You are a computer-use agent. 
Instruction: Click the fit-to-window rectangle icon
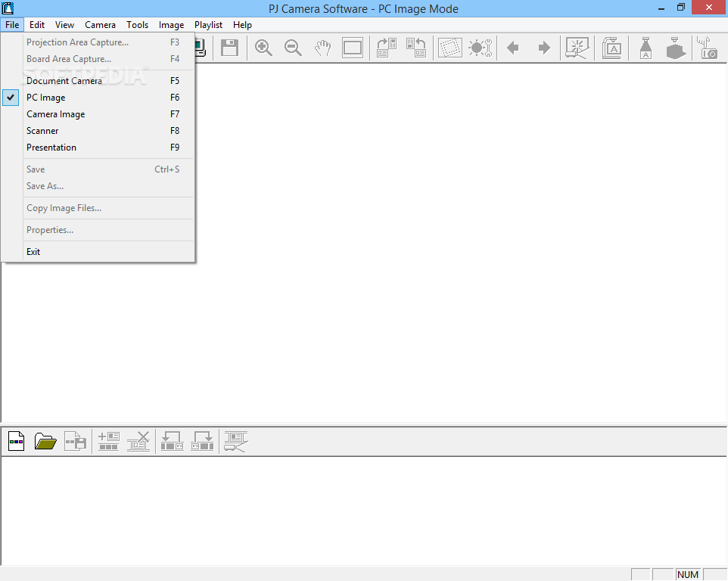tap(353, 48)
